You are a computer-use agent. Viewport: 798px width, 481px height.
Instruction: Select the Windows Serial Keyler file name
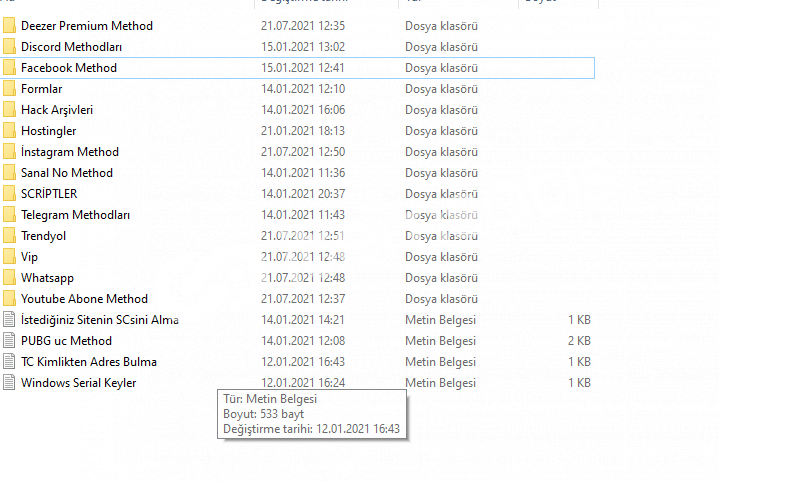[x=78, y=383]
